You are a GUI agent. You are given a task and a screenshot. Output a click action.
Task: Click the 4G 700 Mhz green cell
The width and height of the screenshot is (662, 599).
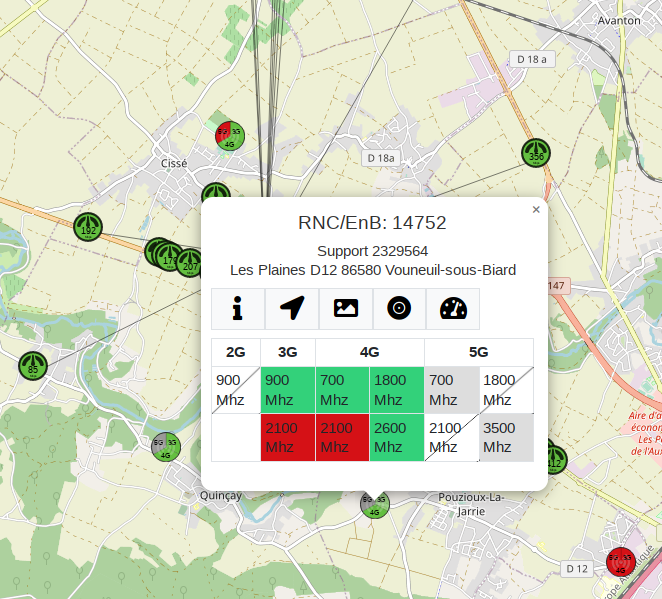(342, 390)
